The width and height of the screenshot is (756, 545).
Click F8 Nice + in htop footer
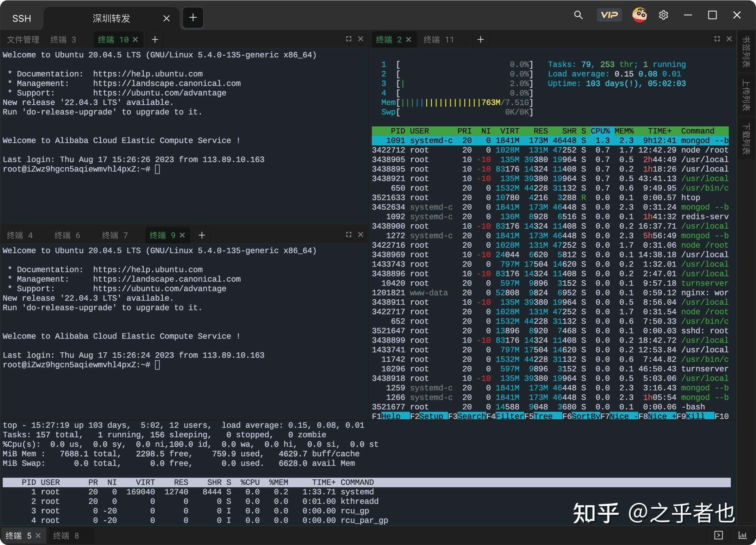tap(657, 416)
